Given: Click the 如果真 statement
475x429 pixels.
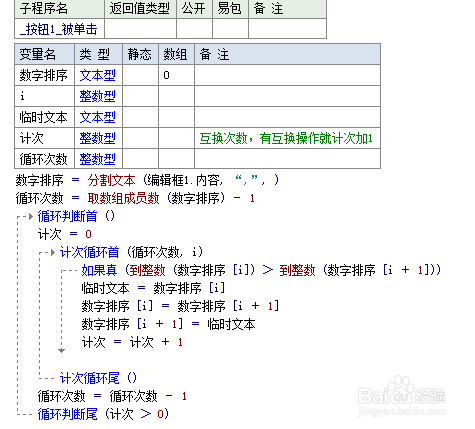Looking at the screenshot, I should click(99, 270).
